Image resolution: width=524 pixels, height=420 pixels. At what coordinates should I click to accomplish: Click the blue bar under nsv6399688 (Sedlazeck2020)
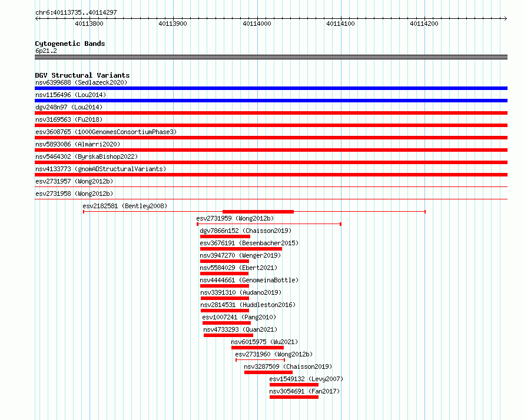click(271, 88)
